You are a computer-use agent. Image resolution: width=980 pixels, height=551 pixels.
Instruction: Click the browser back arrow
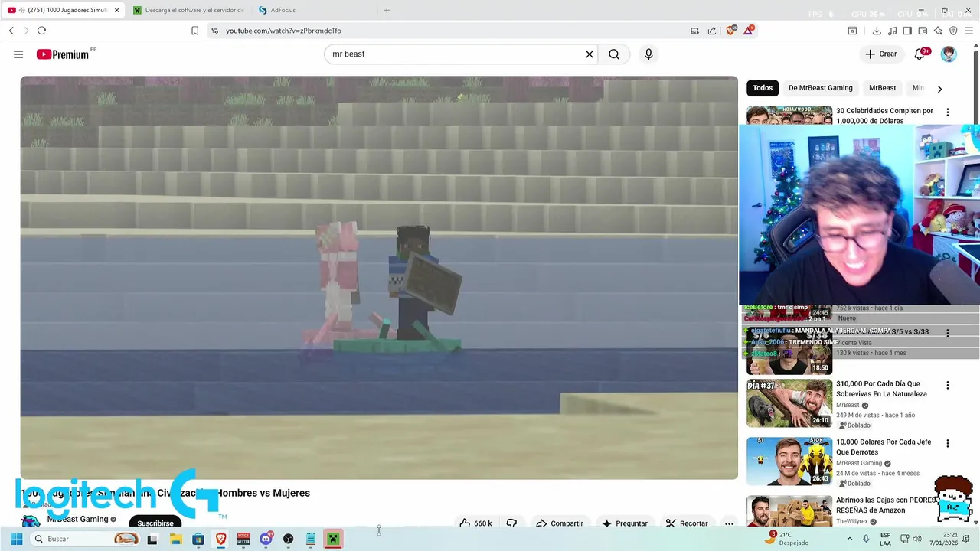click(x=11, y=31)
